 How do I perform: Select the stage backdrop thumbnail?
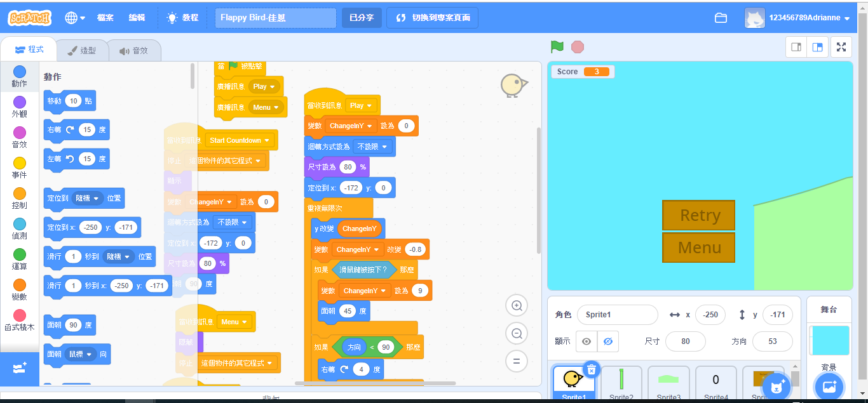pyautogui.click(x=829, y=340)
